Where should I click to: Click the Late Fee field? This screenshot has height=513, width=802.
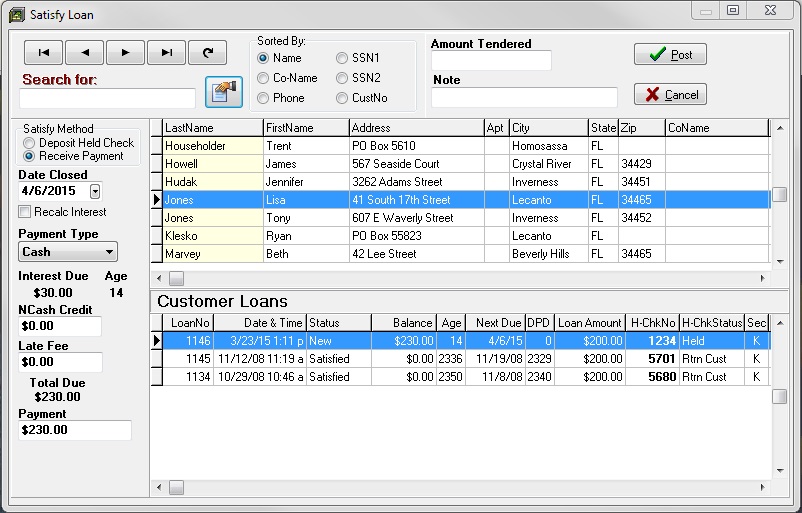point(60,362)
